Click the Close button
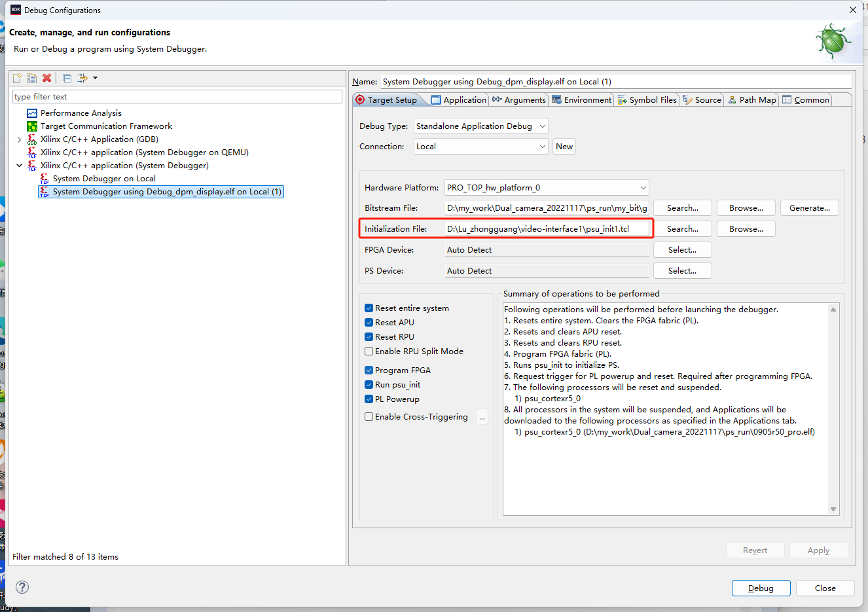 pyautogui.click(x=825, y=588)
